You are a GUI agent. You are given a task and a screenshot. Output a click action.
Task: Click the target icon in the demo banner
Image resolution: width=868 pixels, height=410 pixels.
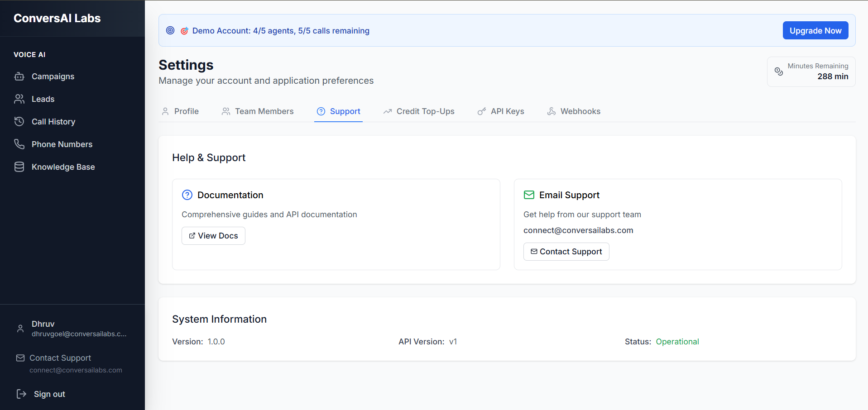pos(170,30)
